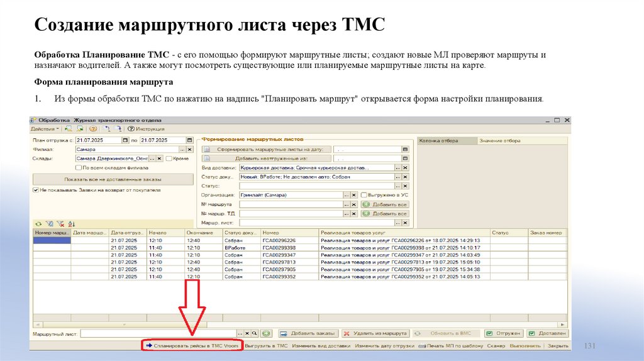Click the sort order icon
644x361 pixels.
[72, 224]
